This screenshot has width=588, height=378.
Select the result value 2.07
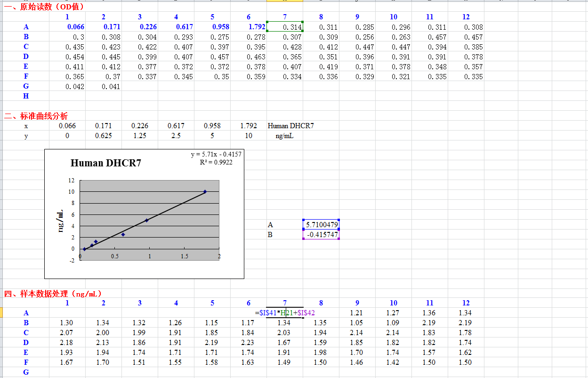[x=67, y=333]
